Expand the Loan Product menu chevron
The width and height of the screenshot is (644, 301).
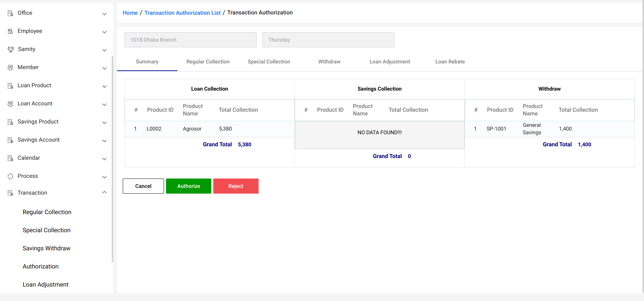pos(104,87)
